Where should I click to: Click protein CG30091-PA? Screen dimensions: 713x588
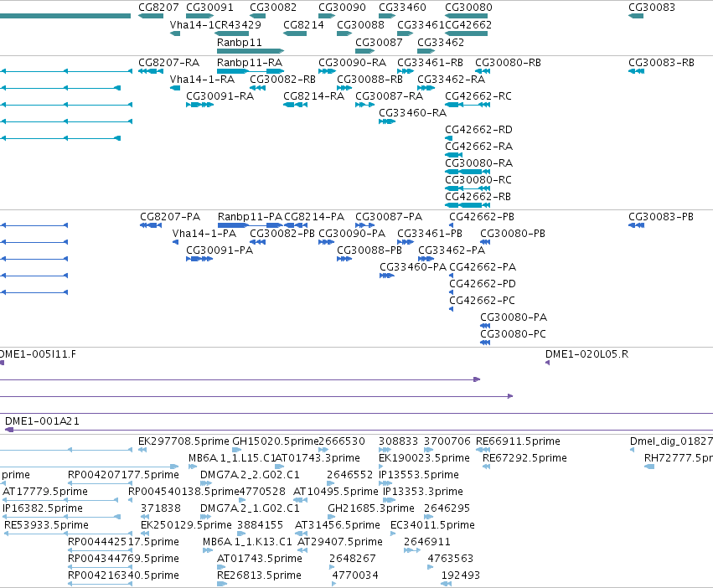click(220, 250)
